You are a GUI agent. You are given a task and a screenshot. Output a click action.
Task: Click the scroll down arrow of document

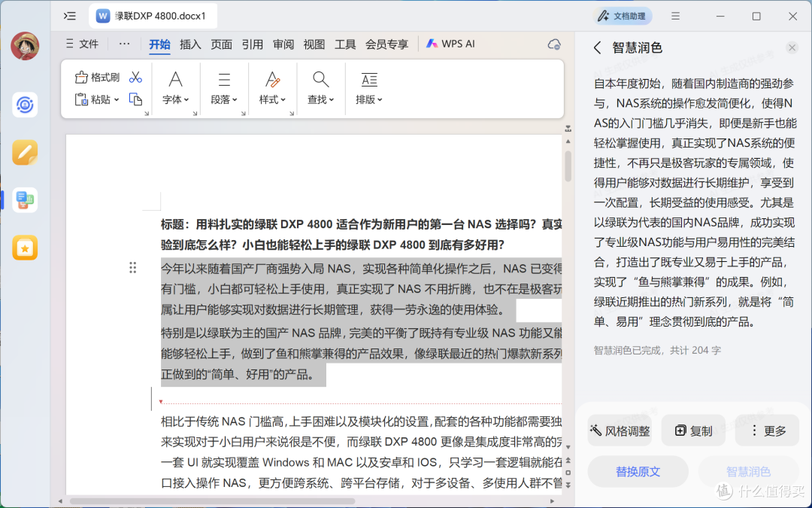click(568, 447)
